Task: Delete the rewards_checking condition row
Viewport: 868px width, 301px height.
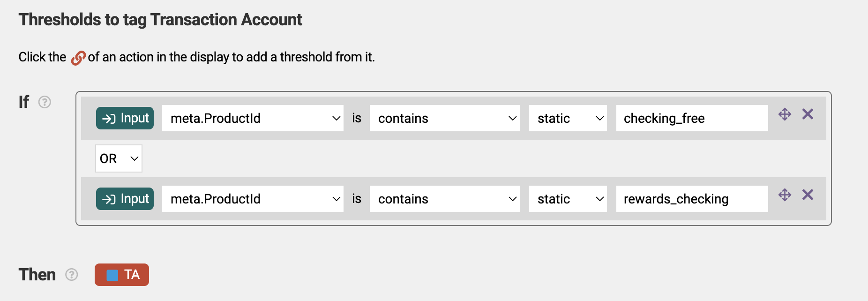Action: pyautogui.click(x=808, y=195)
